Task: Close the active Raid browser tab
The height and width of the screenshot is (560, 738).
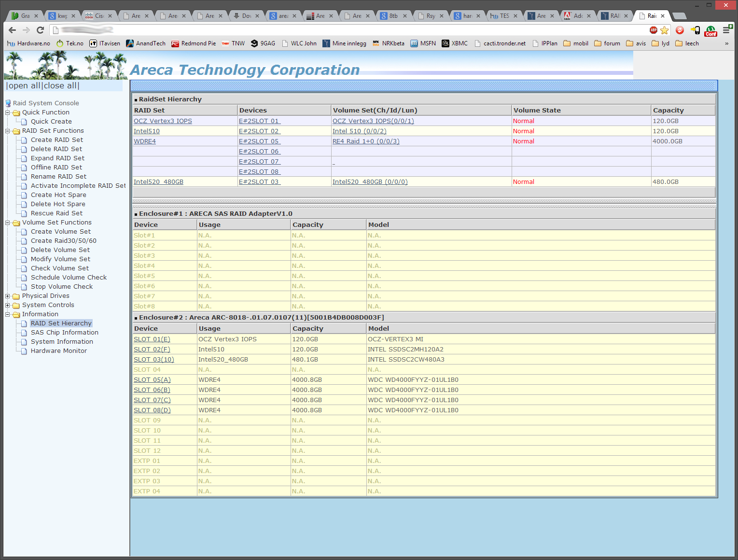Action: coord(663,16)
